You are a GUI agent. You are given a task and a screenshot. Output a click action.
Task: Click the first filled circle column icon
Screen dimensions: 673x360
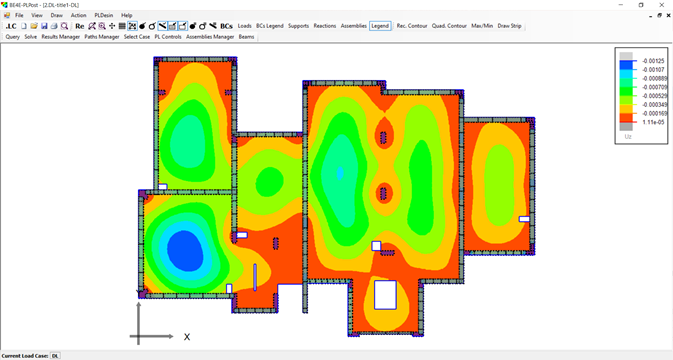point(142,26)
